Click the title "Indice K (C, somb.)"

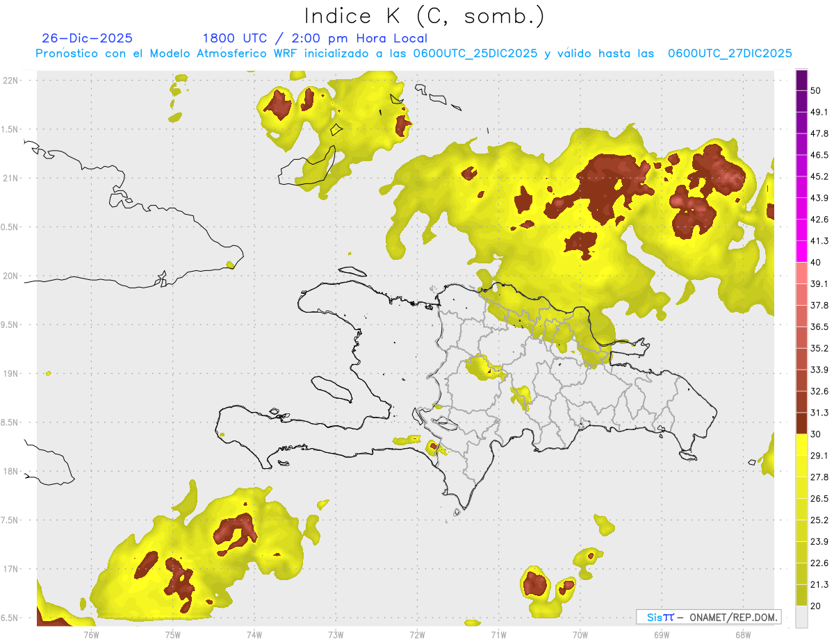pyautogui.click(x=425, y=16)
